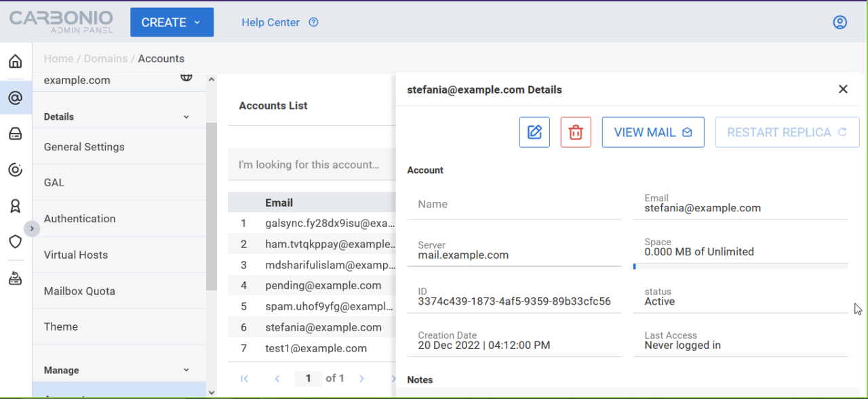
Task: Expand the Manage section
Action: pyautogui.click(x=186, y=370)
